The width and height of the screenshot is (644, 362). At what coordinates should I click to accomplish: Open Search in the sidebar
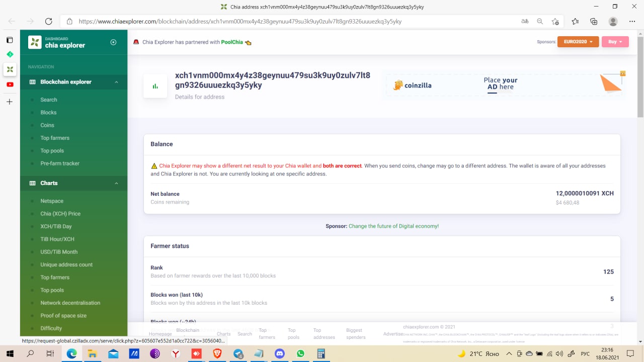(49, 100)
